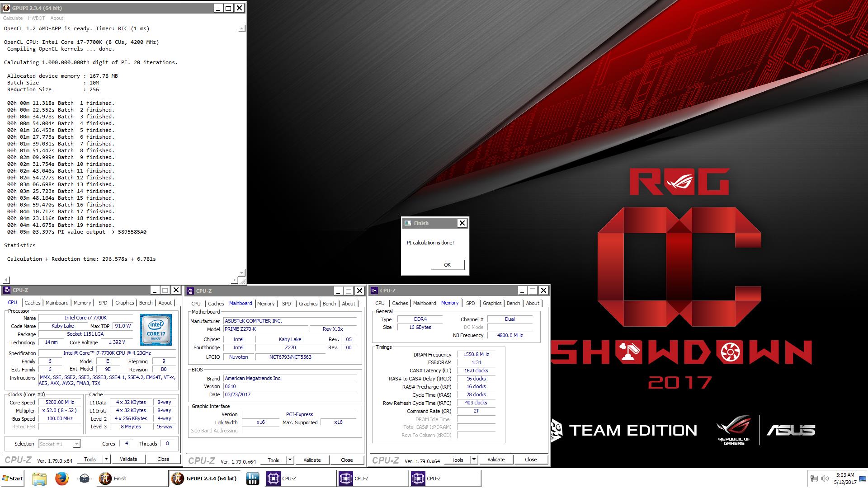This screenshot has width=868, height=488.
Task: Click the GPUPI window title icon
Action: (6, 8)
